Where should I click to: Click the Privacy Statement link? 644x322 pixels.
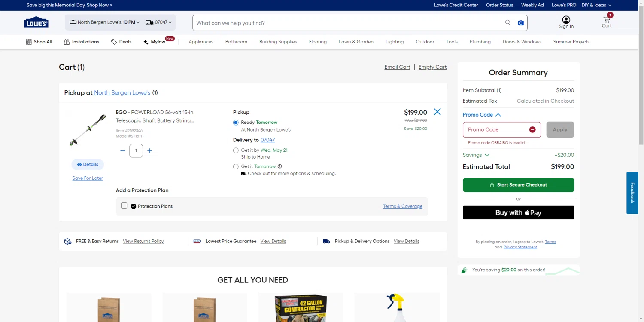(520, 247)
